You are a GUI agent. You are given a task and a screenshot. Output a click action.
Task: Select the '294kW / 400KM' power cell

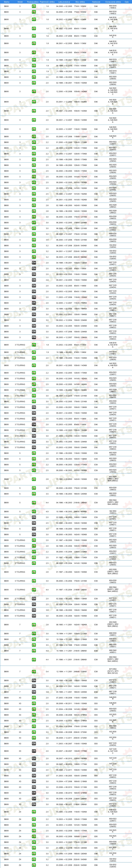[80, 511]
